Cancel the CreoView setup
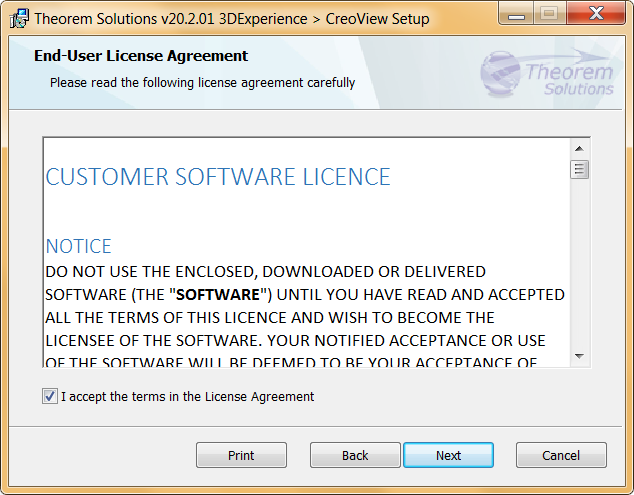 pos(561,455)
